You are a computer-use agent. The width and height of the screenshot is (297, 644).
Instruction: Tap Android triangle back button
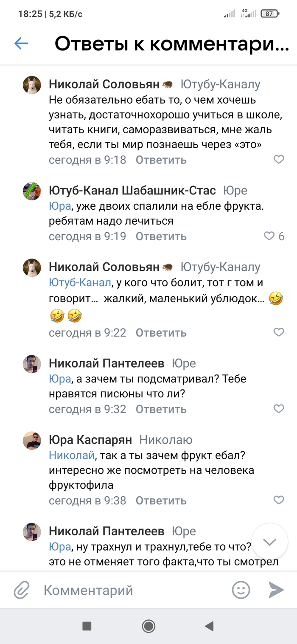[209, 626]
